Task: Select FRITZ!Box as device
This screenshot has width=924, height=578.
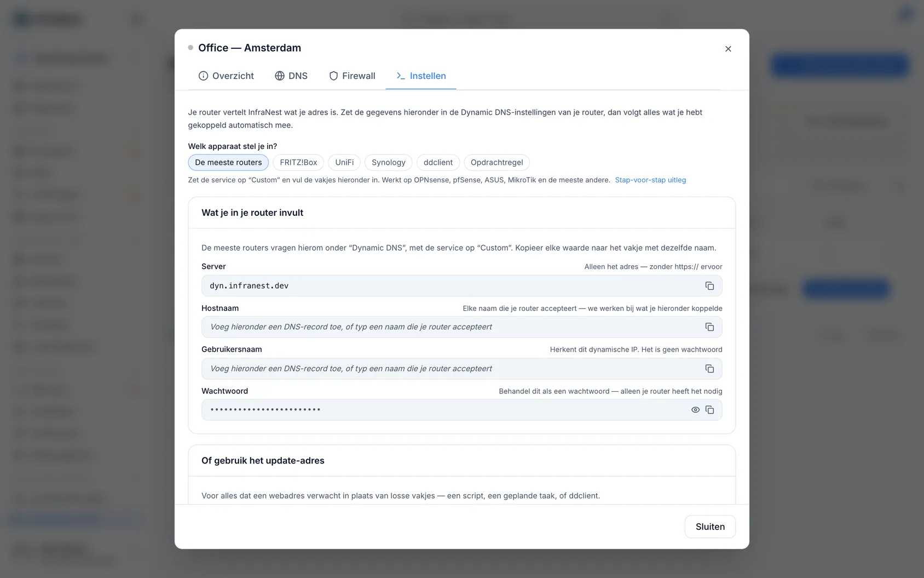Action: point(298,162)
